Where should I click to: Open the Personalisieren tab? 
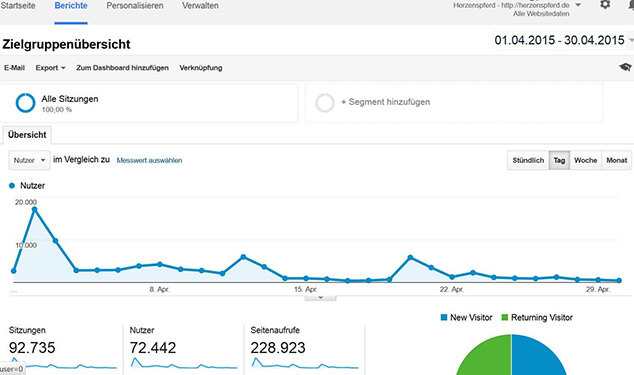[x=135, y=6]
